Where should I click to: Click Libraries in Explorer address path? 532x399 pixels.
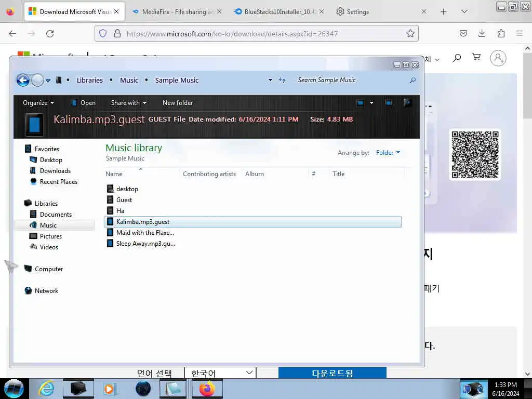[89, 81]
